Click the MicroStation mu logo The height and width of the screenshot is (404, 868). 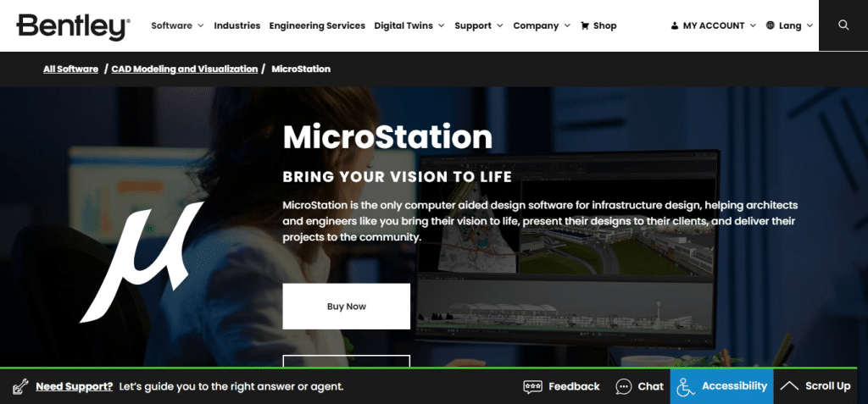142,262
